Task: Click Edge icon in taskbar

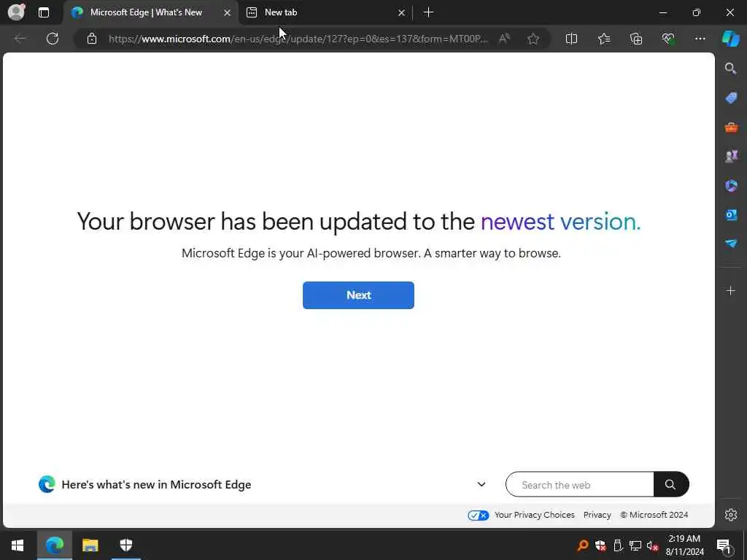Action: pos(54,545)
